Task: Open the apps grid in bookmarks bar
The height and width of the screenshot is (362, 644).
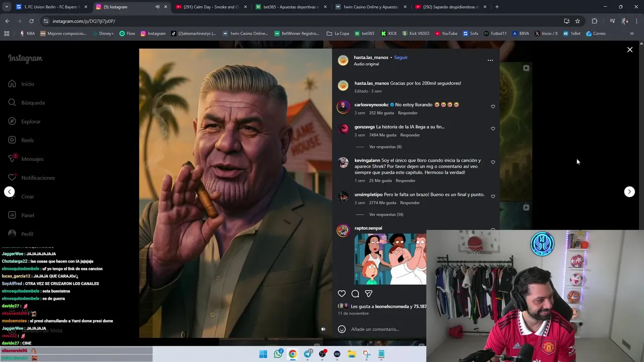Action: click(7, 34)
